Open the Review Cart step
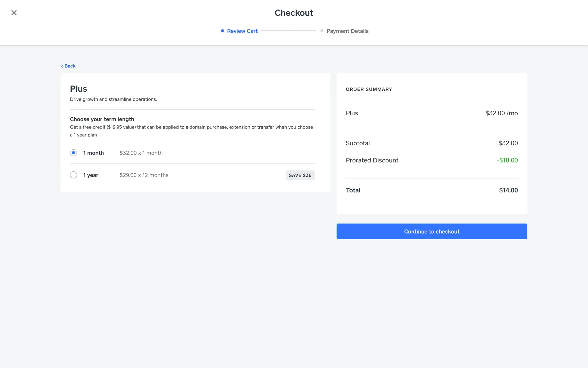Image resolution: width=588 pixels, height=368 pixels. pos(242,31)
